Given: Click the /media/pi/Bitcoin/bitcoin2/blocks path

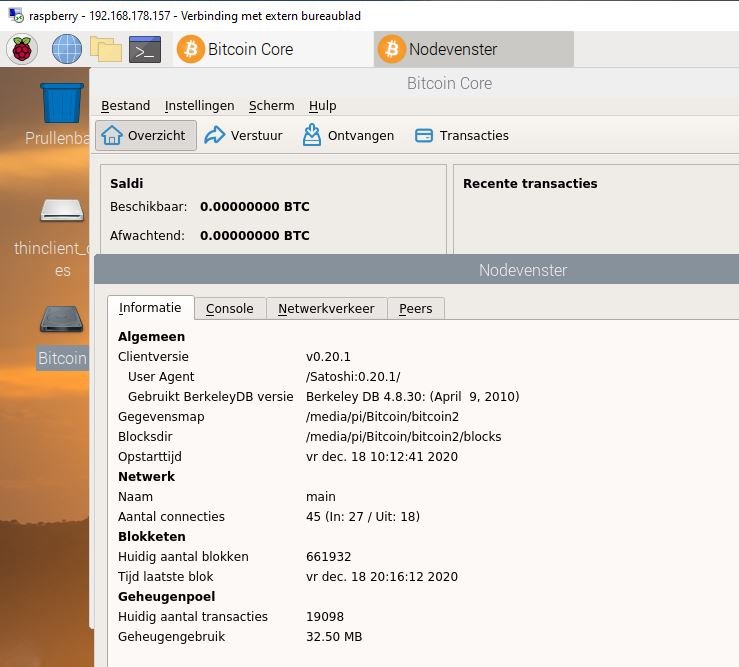Looking at the screenshot, I should [x=403, y=436].
